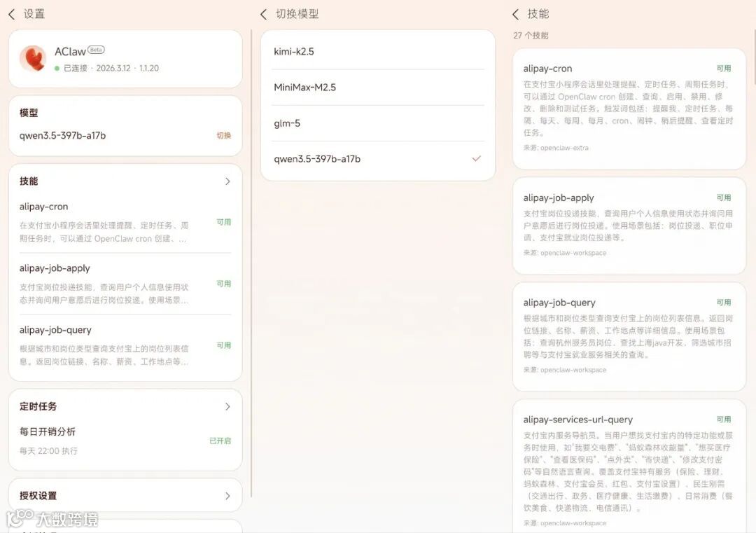This screenshot has height=533, width=756.
Task: Click current model name qwen3.5-397b-a17b in settings
Action: [63, 136]
